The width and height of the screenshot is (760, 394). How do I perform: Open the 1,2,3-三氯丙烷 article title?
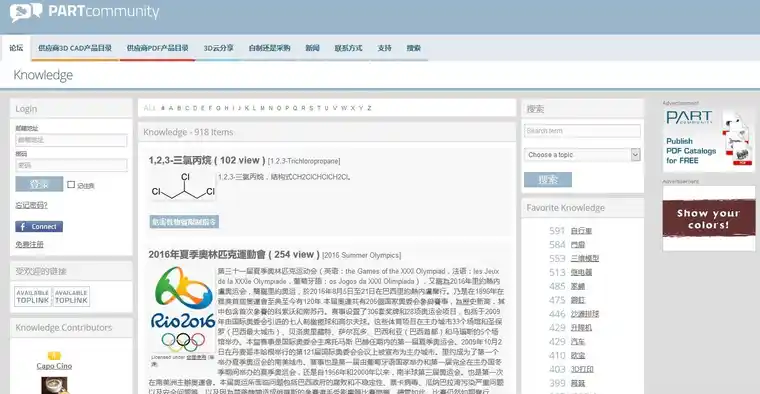207,160
